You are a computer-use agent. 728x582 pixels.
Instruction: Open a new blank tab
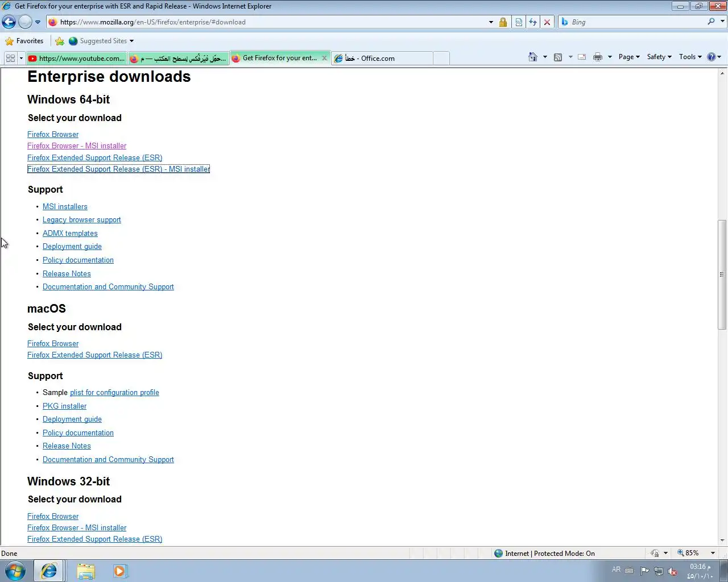coord(441,58)
